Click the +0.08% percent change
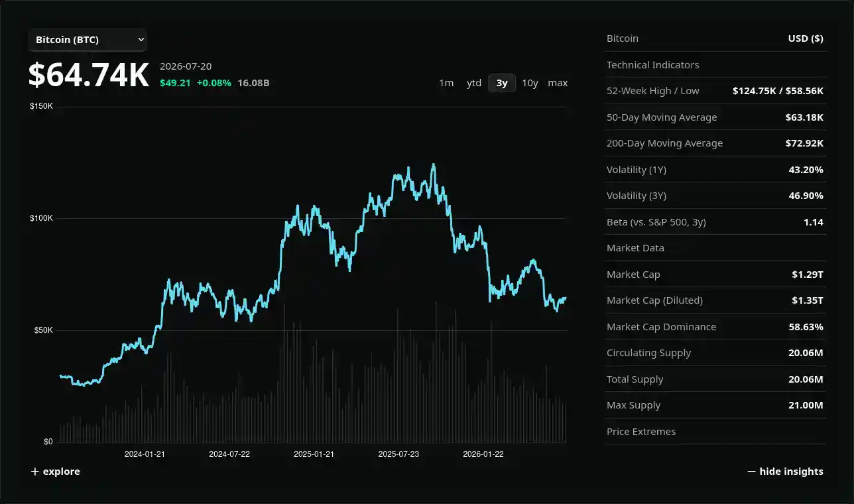854x504 pixels. pos(214,83)
